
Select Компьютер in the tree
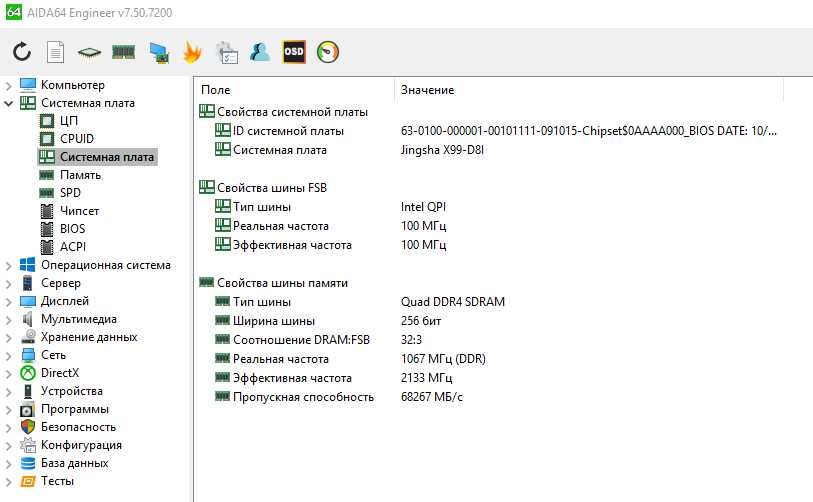tap(73, 85)
